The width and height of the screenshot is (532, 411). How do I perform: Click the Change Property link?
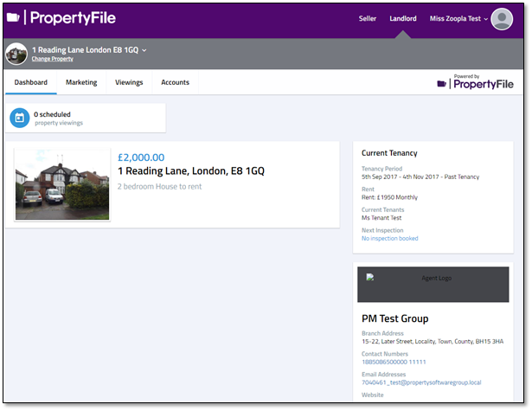52,59
